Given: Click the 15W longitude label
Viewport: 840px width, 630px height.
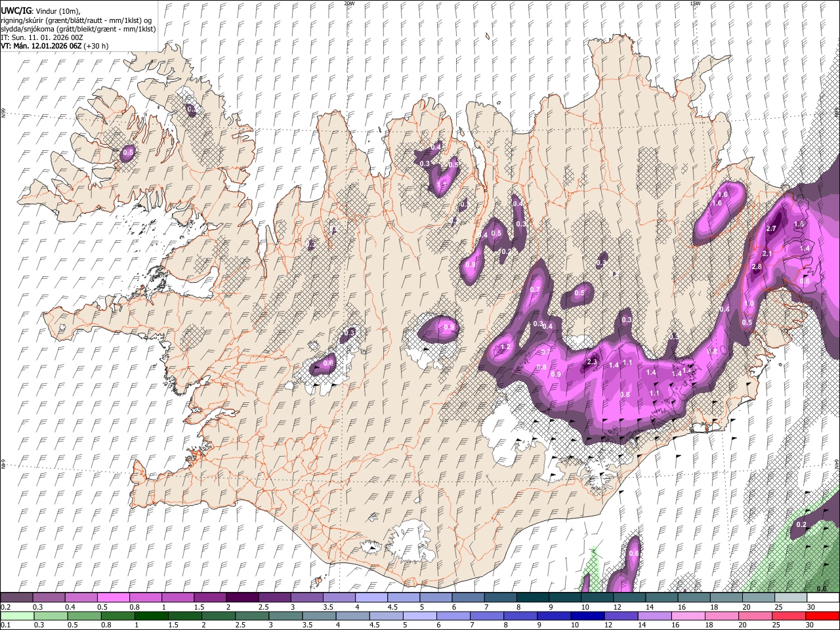Looking at the screenshot, I should coord(695,3).
